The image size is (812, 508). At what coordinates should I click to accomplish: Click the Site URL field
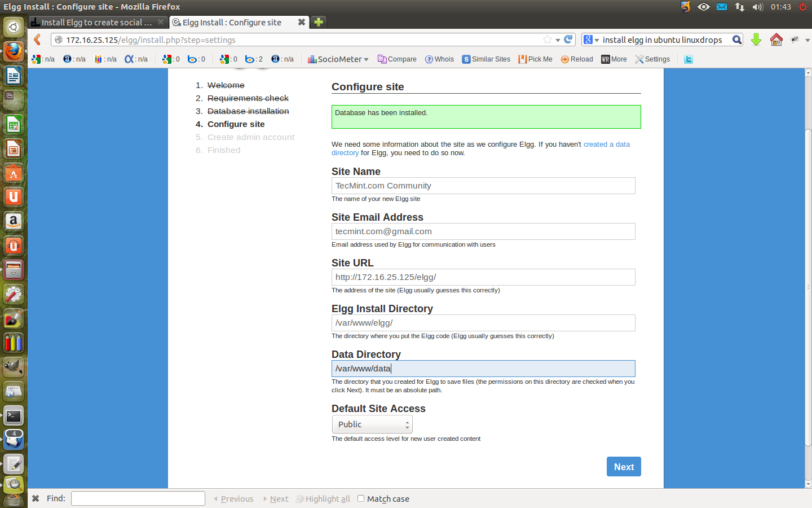tap(483, 277)
